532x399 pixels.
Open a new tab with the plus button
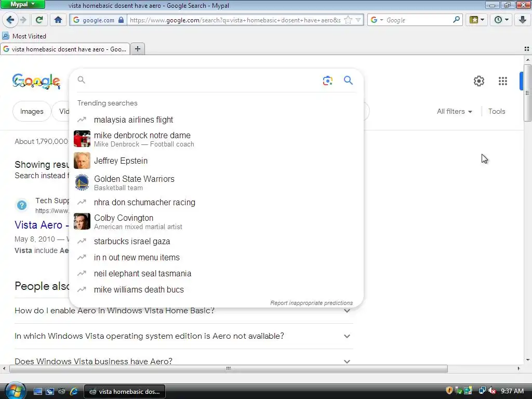click(137, 49)
